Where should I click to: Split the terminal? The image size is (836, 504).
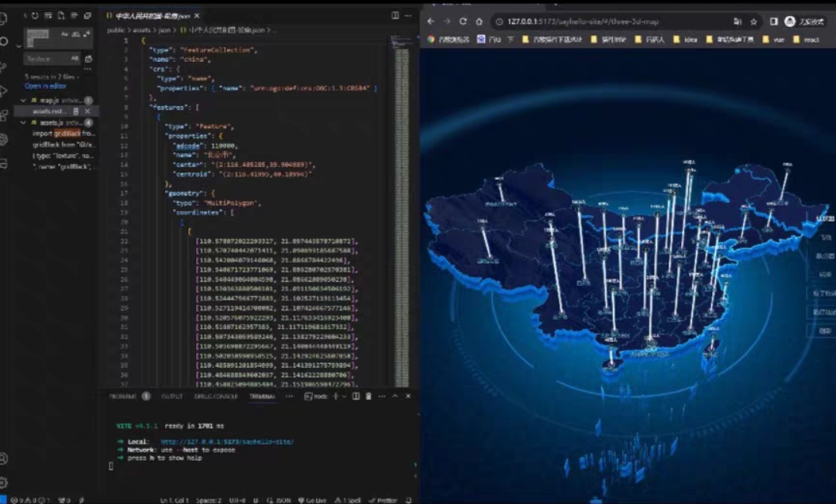(x=356, y=396)
